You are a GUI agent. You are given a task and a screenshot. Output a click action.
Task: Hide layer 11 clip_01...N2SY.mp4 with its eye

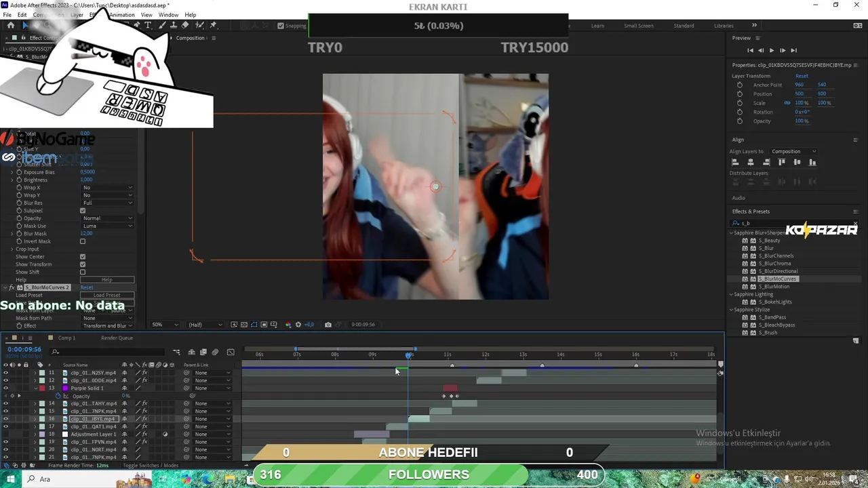point(5,373)
